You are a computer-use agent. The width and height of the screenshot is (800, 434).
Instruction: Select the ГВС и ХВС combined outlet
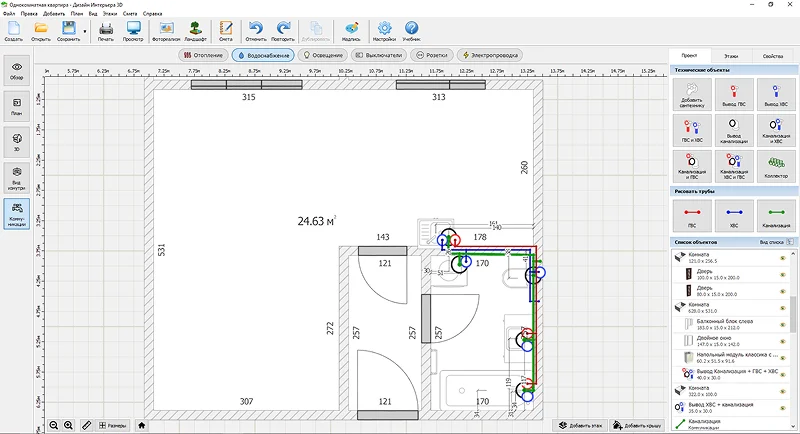(692, 131)
